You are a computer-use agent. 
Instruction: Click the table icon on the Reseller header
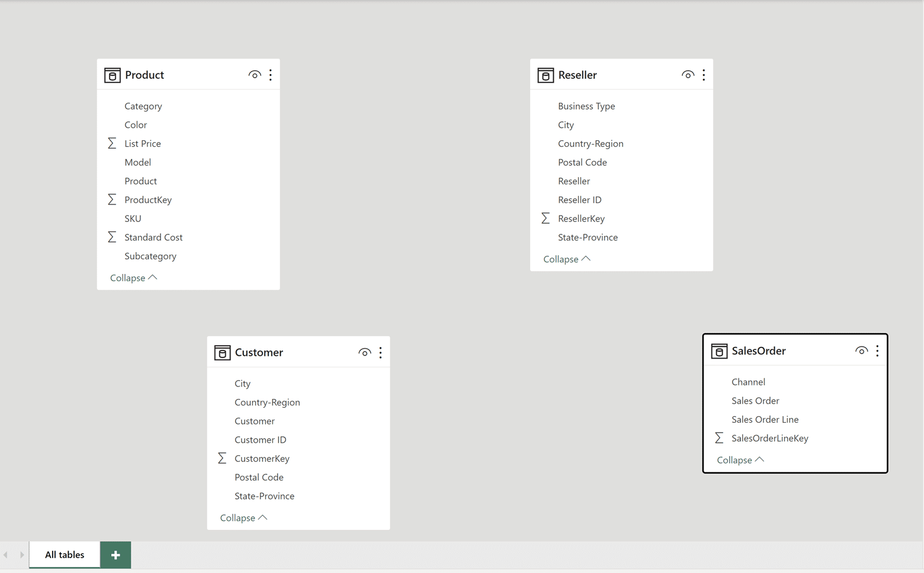tap(546, 75)
